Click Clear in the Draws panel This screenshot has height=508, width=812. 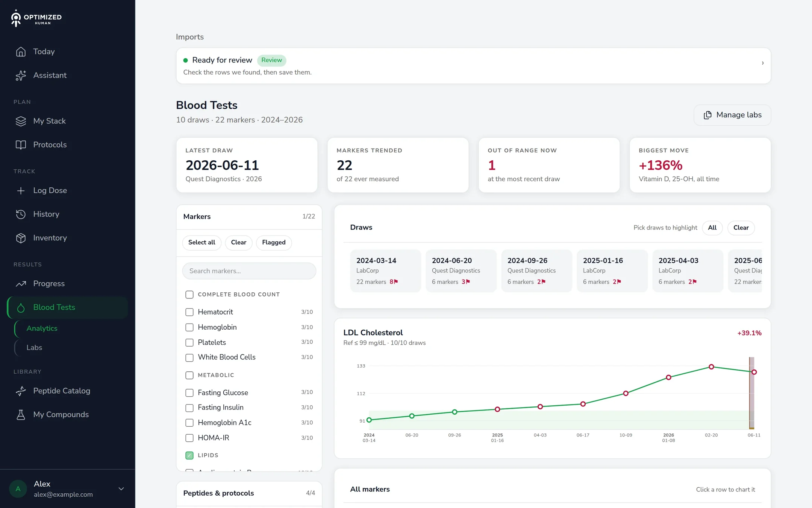click(x=741, y=228)
